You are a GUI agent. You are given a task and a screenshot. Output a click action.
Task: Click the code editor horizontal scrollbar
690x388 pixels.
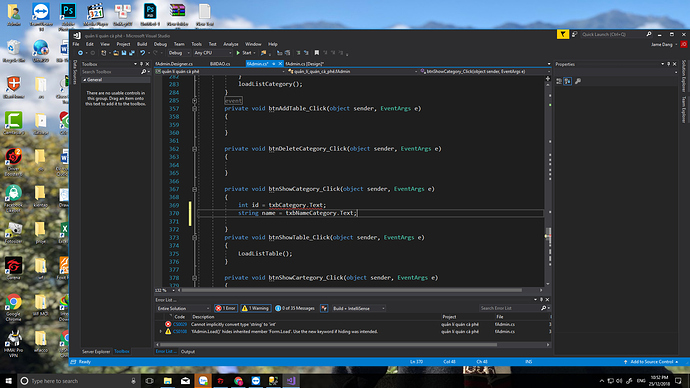click(x=352, y=290)
